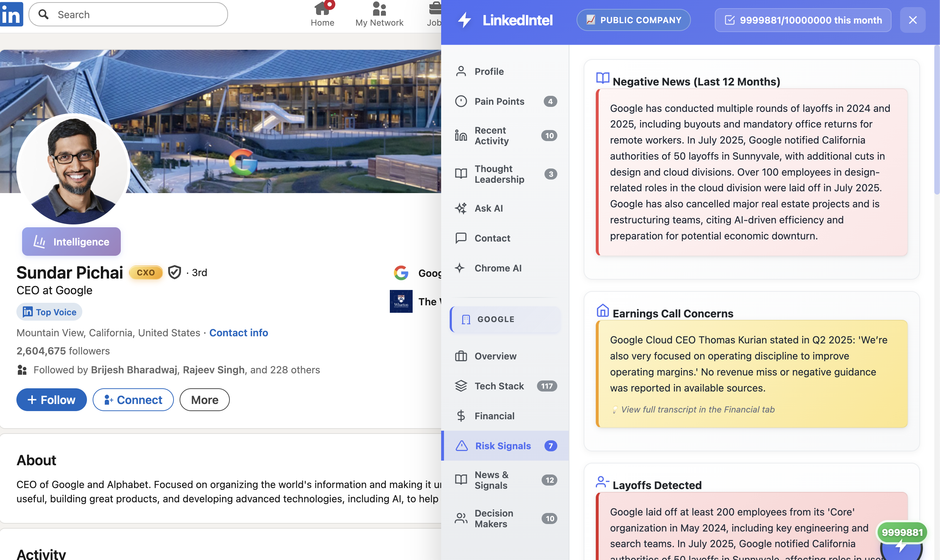Open the Pain Points section

tap(499, 101)
